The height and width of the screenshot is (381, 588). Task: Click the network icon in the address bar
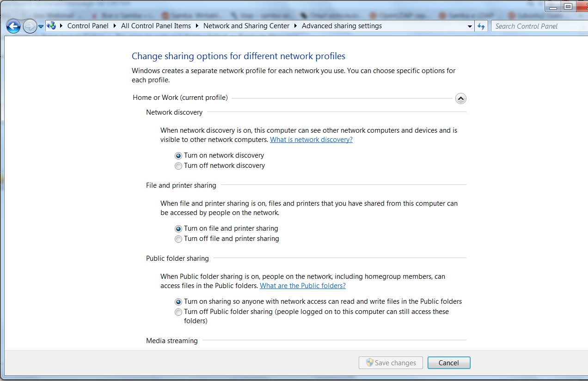[52, 26]
